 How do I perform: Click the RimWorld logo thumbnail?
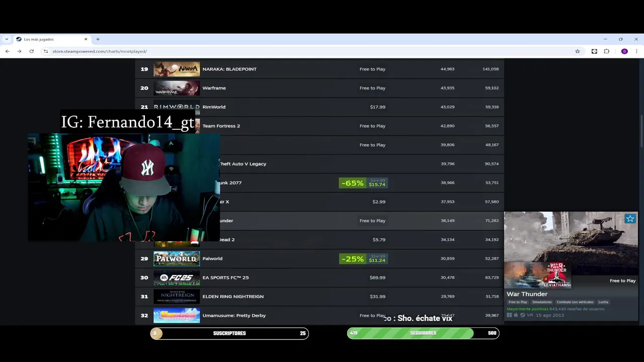coord(177,107)
